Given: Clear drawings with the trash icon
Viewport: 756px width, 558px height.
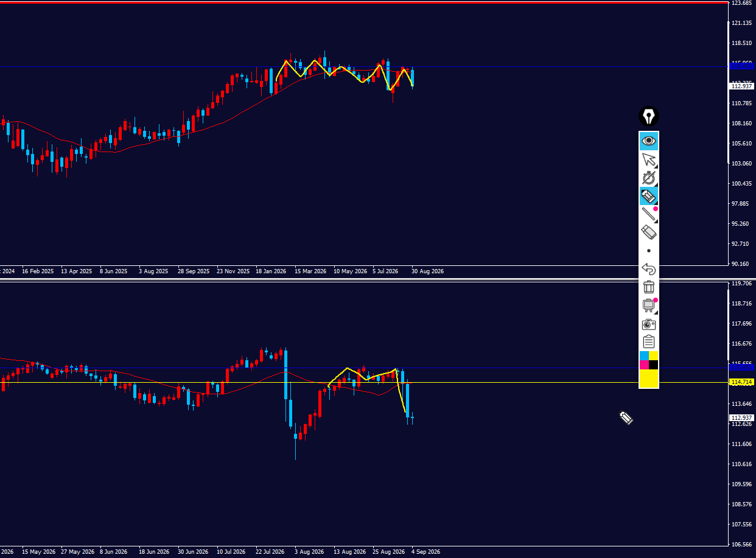Looking at the screenshot, I should pyautogui.click(x=649, y=287).
